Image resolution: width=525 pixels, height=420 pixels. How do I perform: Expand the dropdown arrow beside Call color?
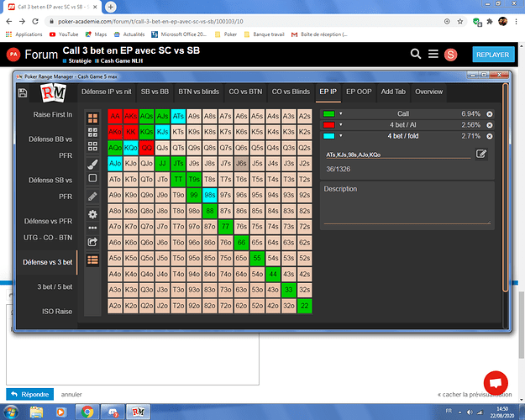click(x=341, y=113)
